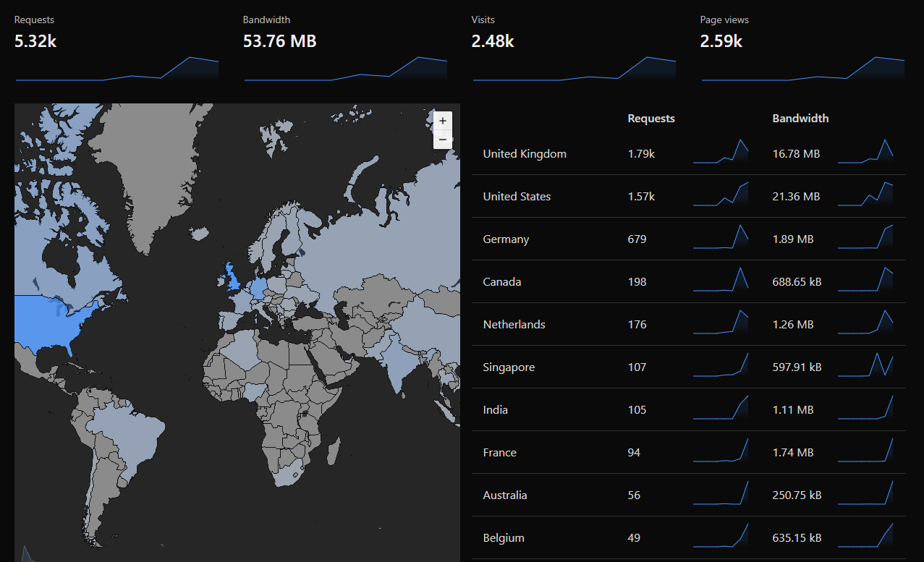Click the 250.75 kB bandwidth value
Screen dimensions: 924x562
797,495
